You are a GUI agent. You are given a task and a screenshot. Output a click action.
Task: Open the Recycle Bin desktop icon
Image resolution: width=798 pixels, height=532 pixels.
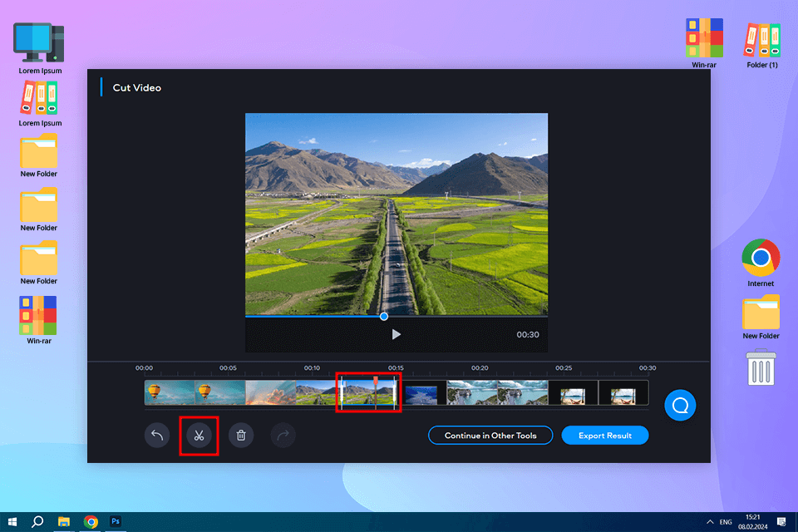[761, 367]
